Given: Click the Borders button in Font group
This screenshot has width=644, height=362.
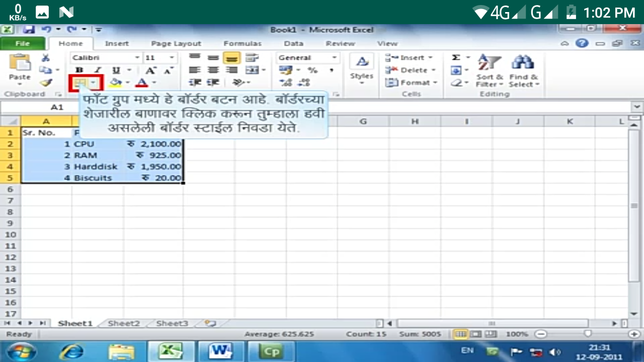Looking at the screenshot, I should (x=80, y=82).
